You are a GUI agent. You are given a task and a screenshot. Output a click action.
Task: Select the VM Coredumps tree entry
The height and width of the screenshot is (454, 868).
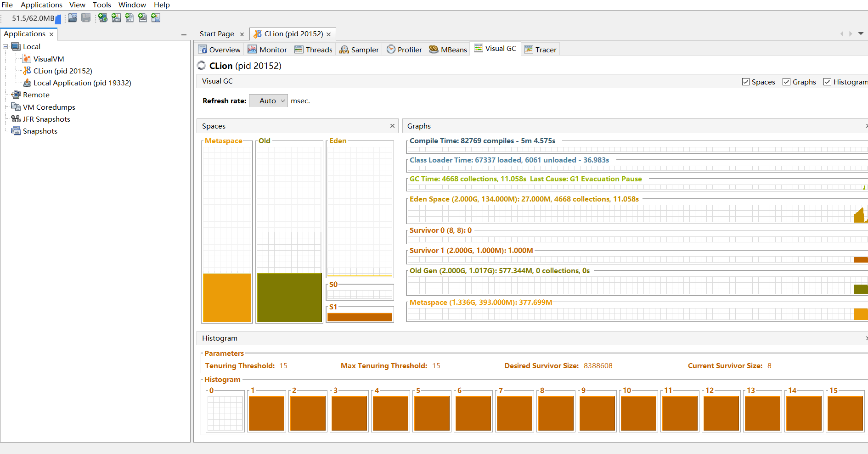click(49, 107)
